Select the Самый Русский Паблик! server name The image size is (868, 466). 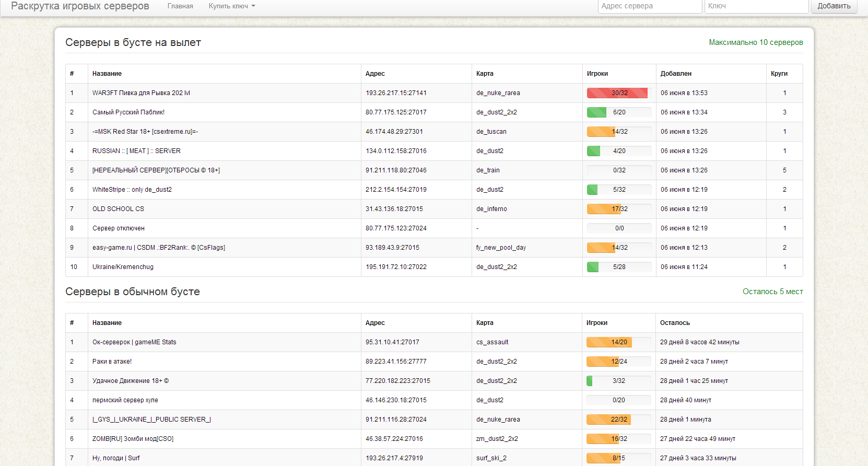pos(128,112)
